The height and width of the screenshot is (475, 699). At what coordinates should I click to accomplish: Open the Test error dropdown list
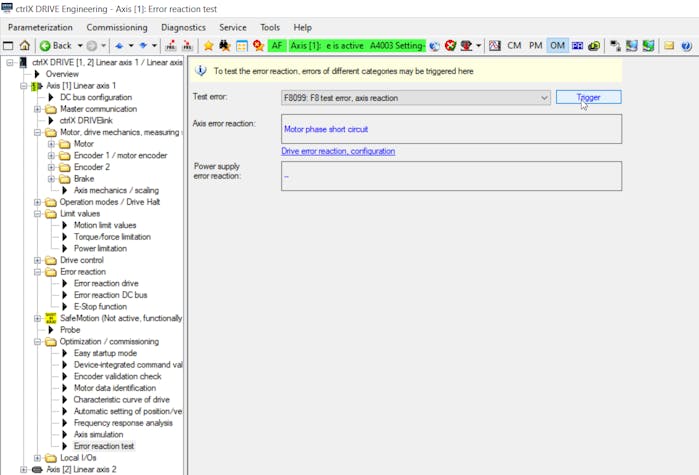(x=544, y=98)
